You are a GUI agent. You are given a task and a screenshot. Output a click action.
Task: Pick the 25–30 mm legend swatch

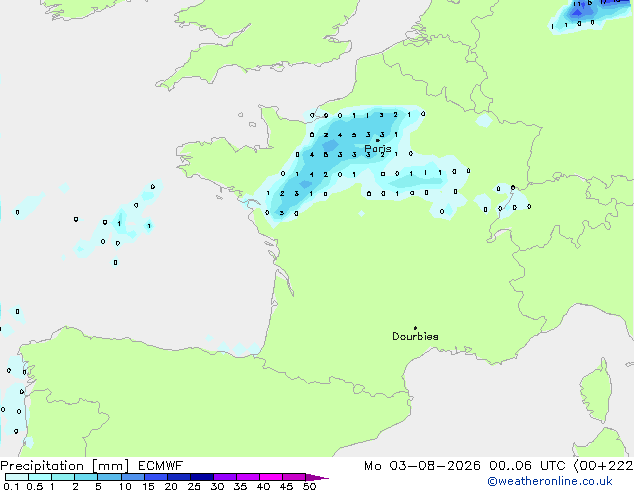(x=202, y=477)
